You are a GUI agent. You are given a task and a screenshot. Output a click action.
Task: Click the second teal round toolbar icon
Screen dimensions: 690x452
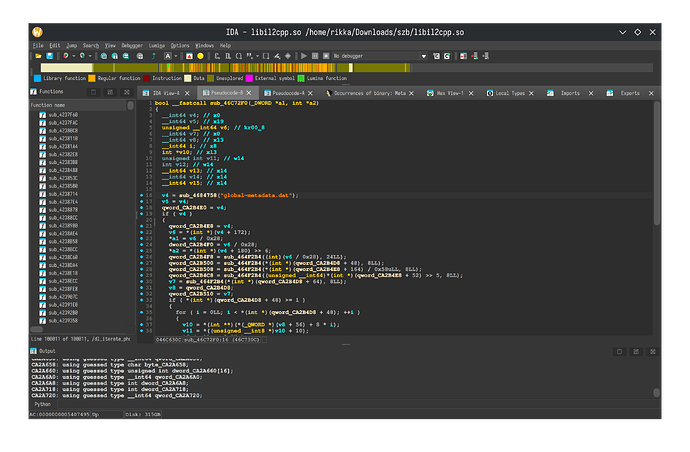114,56
